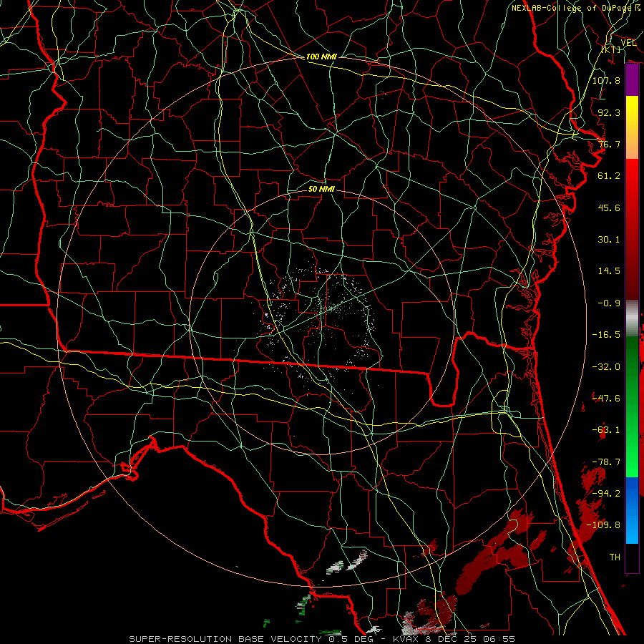This screenshot has width=644, height=644.
Task: Click the 76.7 velocity scale value
Action: click(609, 144)
